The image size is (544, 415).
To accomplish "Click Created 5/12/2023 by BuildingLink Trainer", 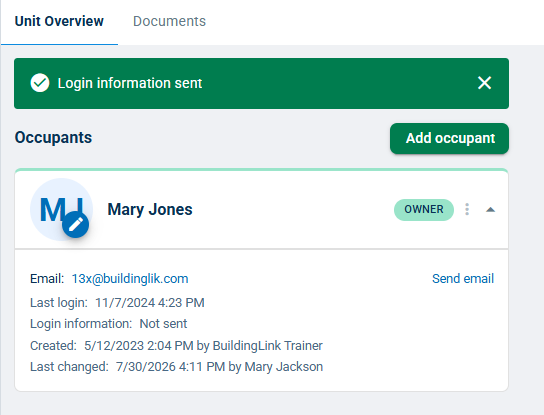I will 176,346.
